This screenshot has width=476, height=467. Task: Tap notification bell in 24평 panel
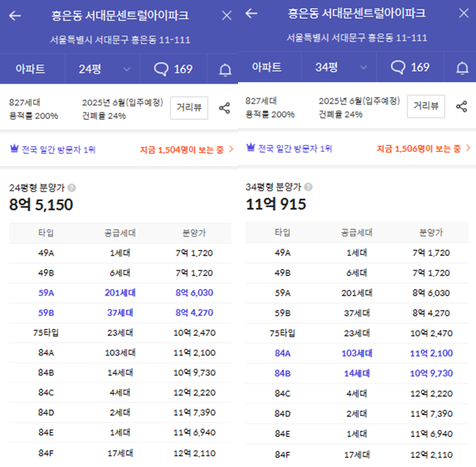coord(225,70)
